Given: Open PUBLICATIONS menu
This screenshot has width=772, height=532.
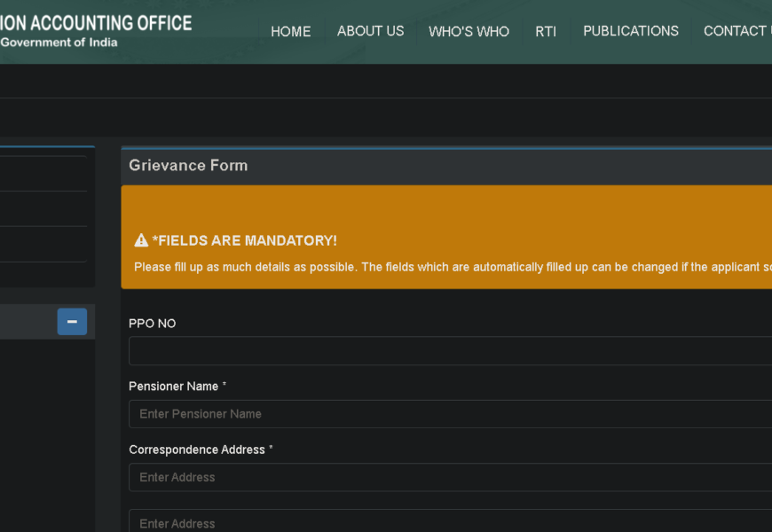Looking at the screenshot, I should (631, 31).
